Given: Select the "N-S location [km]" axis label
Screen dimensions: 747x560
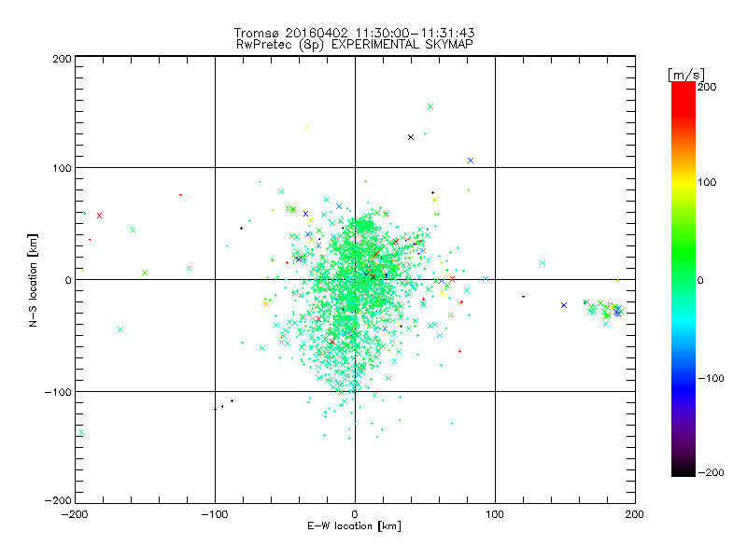Looking at the screenshot, I should tap(33, 280).
